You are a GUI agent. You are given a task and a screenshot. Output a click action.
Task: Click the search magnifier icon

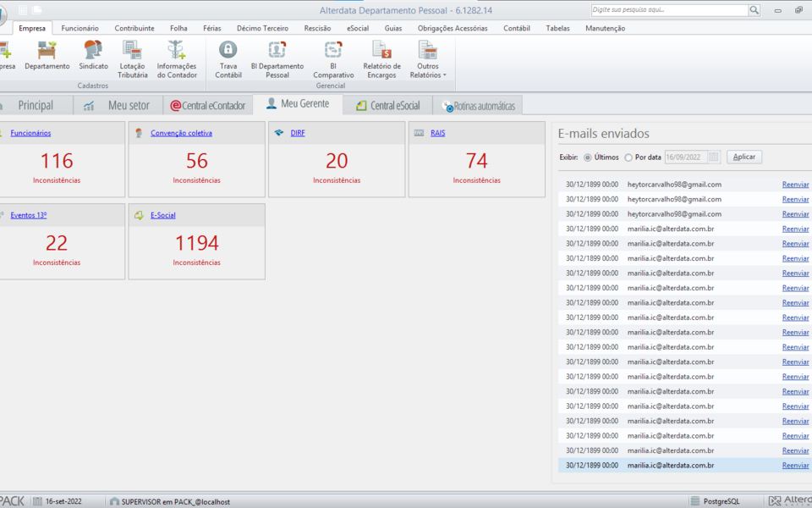tap(754, 10)
